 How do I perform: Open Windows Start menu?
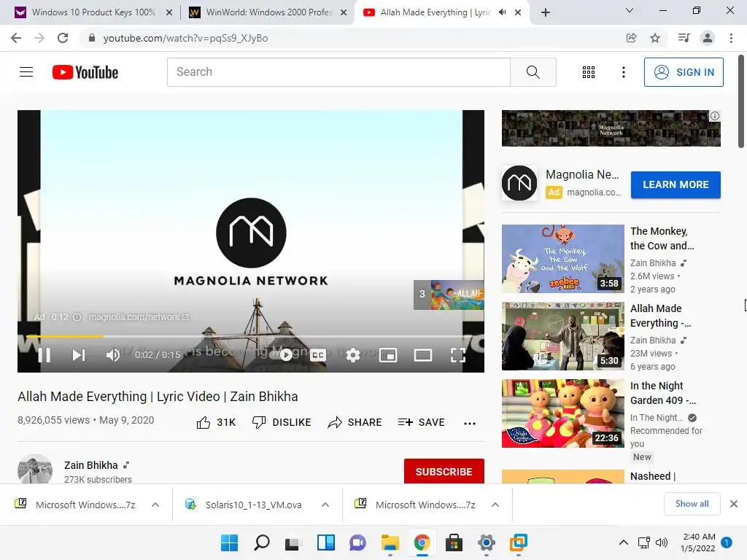click(229, 542)
